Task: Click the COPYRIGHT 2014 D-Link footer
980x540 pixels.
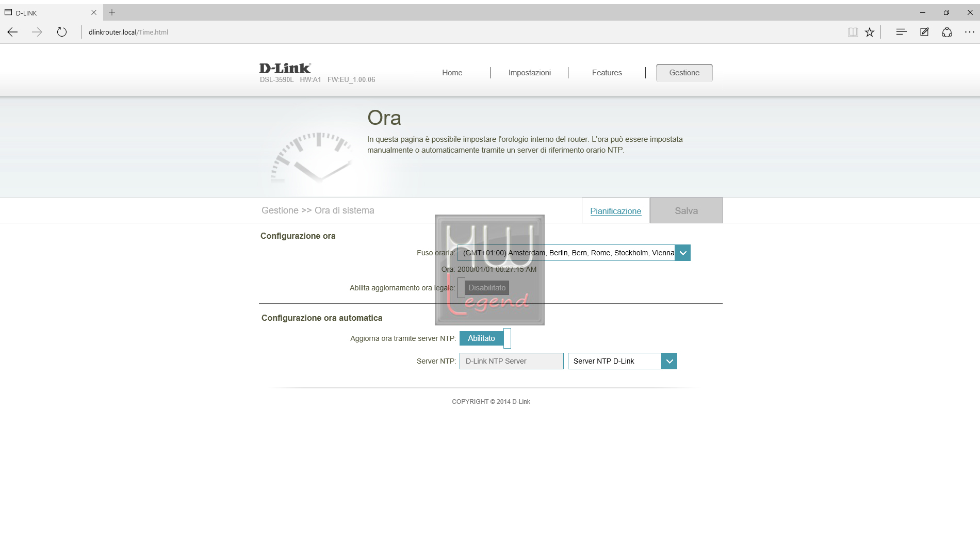Action: coord(491,402)
